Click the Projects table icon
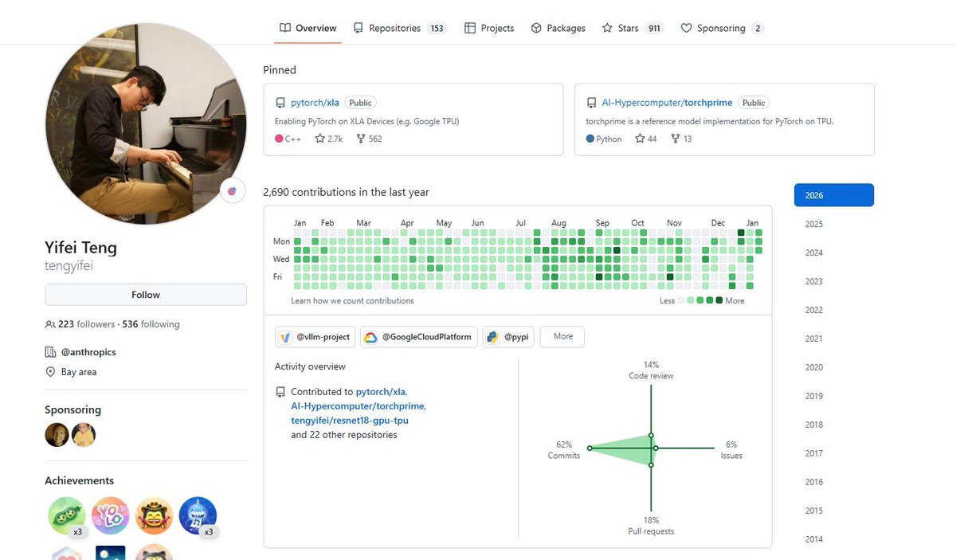The image size is (956, 560). [x=470, y=28]
